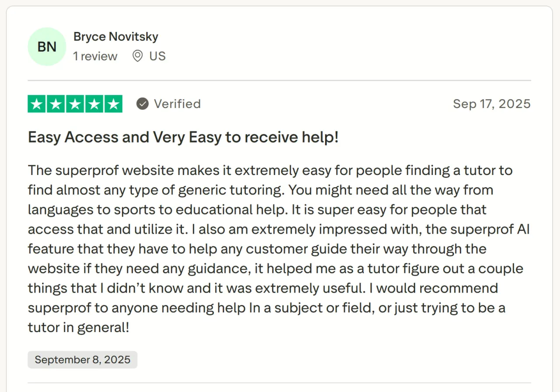Click the US country label
This screenshot has height=392, width=560.
157,56
